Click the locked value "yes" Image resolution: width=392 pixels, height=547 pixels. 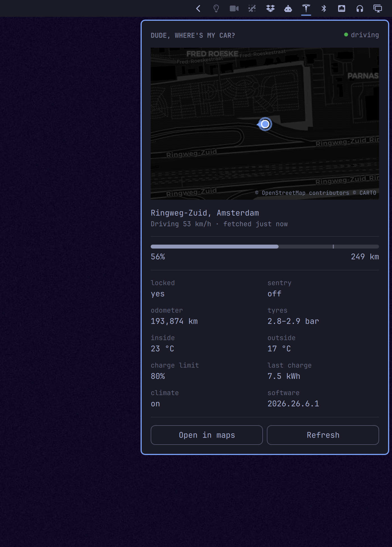pos(158,294)
